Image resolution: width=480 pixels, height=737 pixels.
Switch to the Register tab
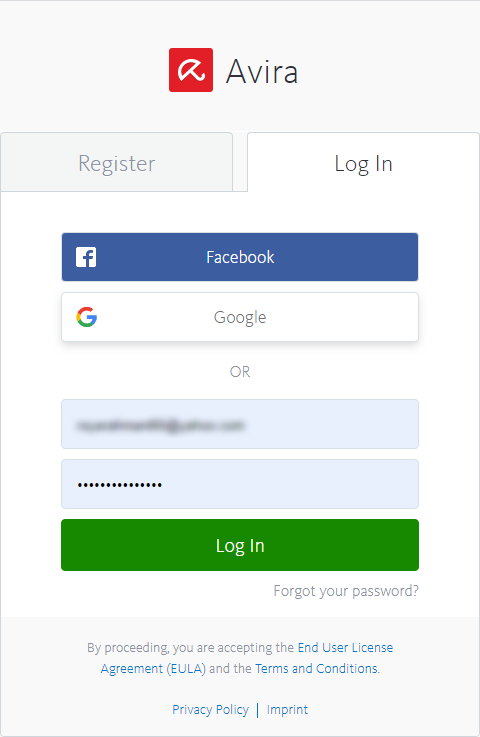click(117, 163)
